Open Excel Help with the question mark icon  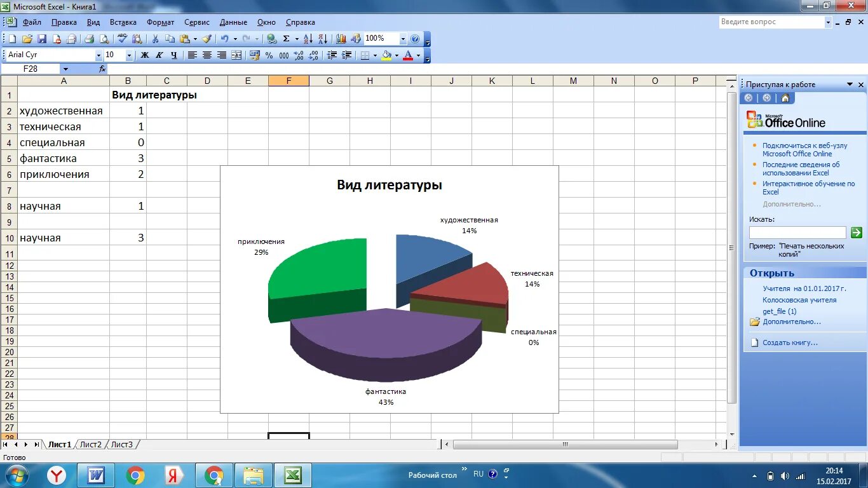point(415,39)
